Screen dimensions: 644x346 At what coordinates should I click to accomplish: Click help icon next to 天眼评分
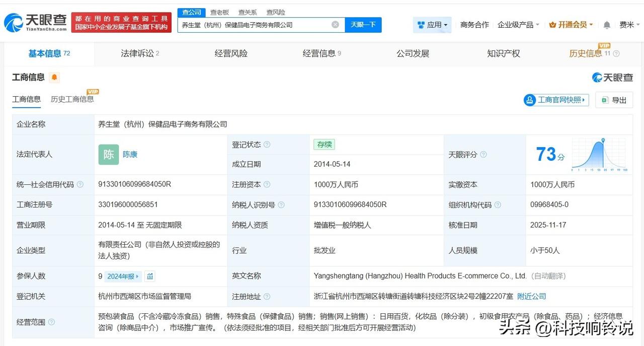point(483,155)
